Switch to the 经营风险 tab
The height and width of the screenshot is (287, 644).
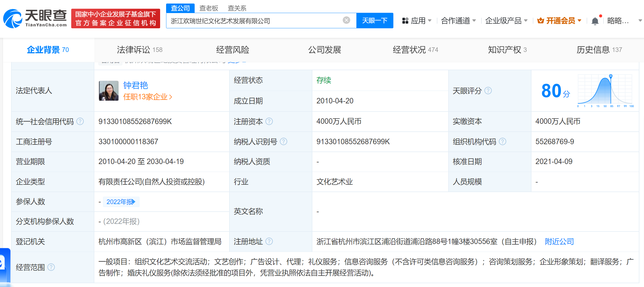pos(233,50)
